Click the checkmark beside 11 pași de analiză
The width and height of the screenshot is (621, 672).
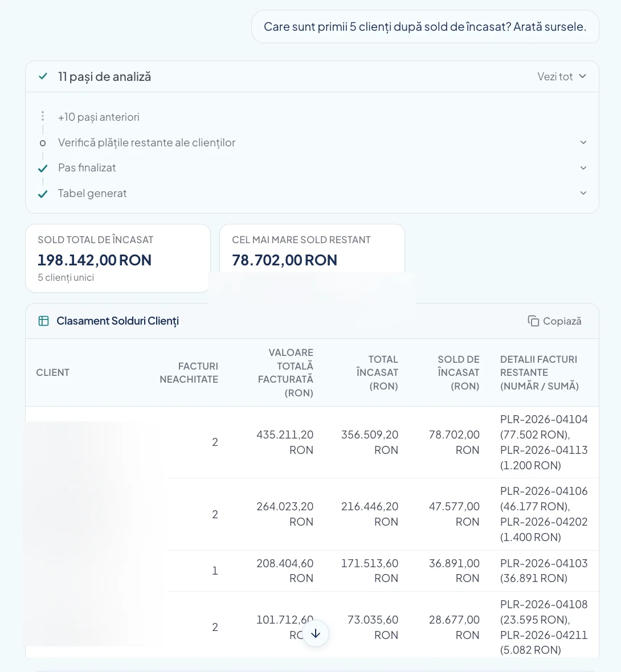coord(43,77)
